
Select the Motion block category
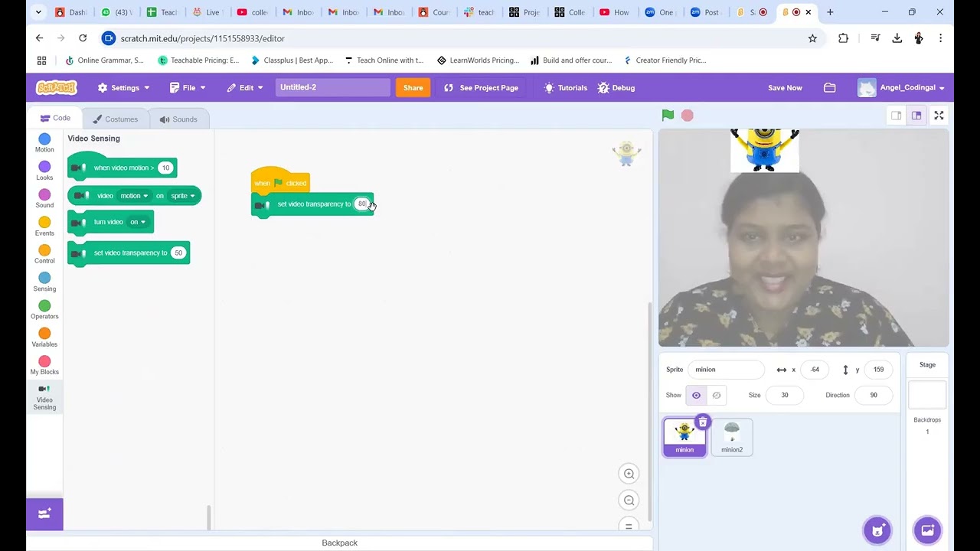tap(44, 143)
